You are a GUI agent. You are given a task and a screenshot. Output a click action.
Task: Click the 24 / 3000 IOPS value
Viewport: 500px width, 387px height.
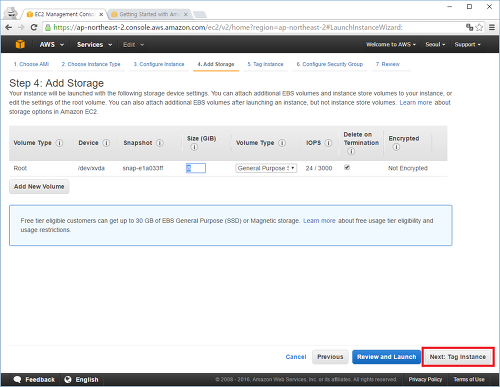click(x=319, y=168)
